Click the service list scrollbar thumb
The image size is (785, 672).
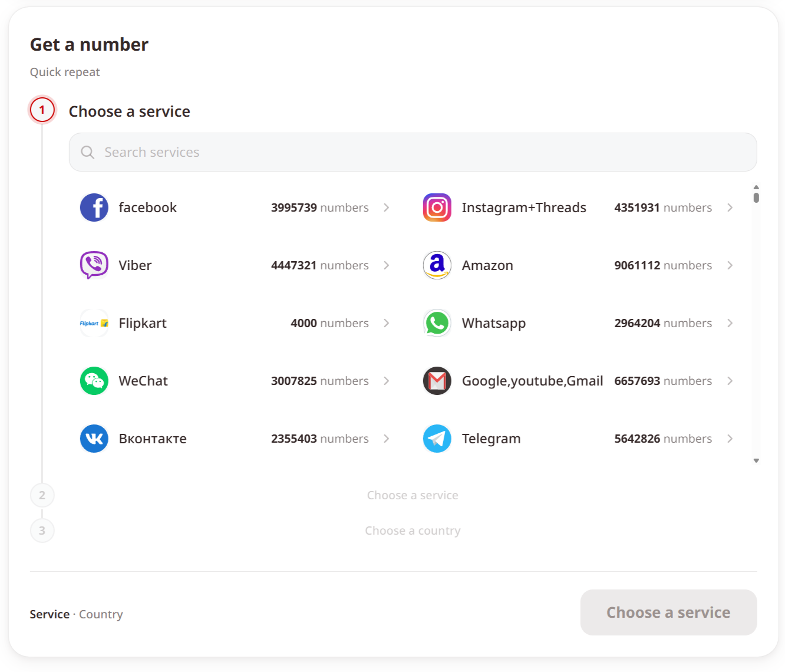tap(756, 197)
